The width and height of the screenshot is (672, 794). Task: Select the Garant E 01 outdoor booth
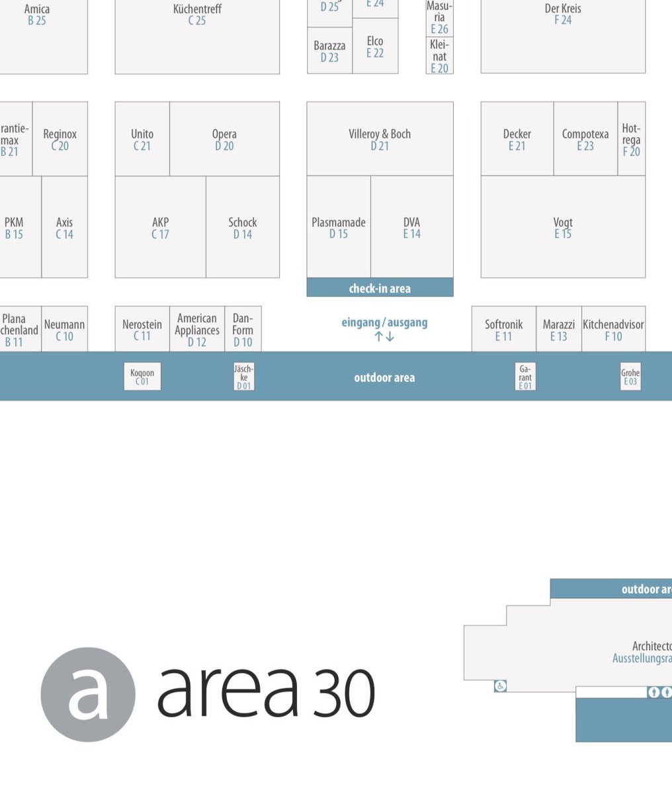pos(525,376)
